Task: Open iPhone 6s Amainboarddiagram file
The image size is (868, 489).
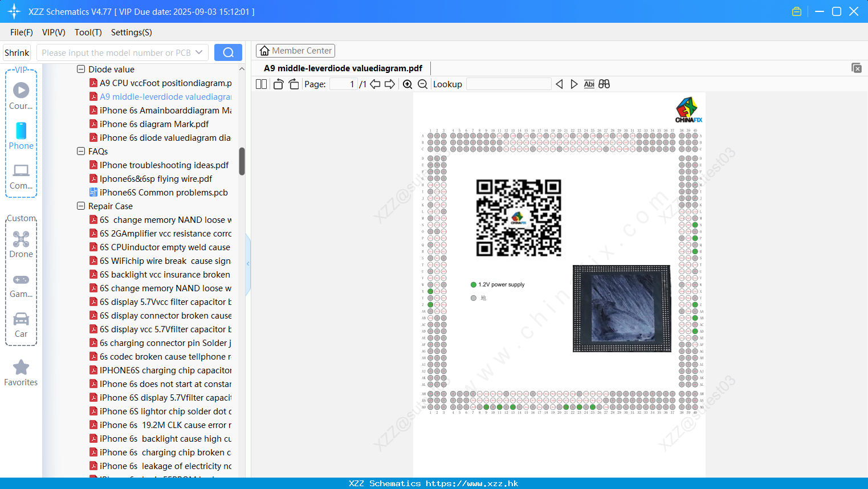Action: click(x=165, y=110)
